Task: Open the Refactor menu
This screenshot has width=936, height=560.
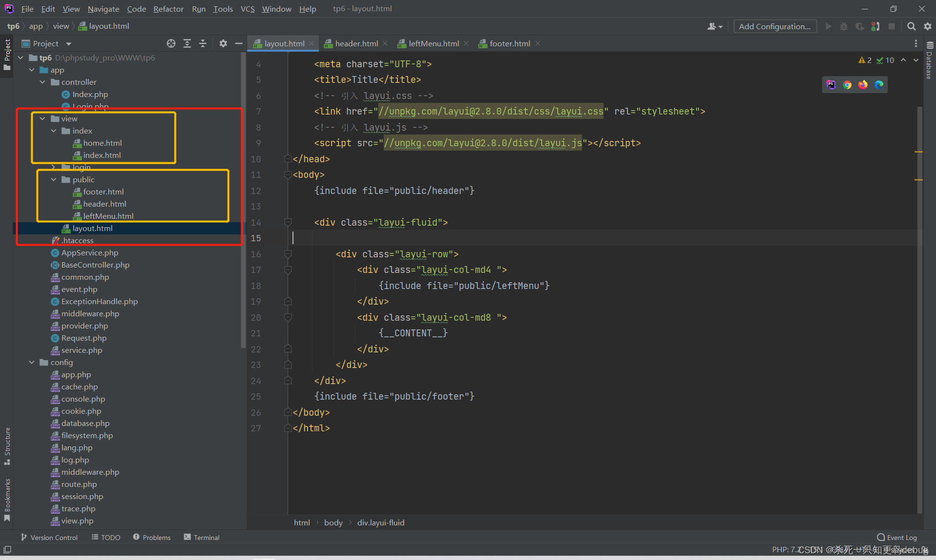Action: [x=168, y=9]
